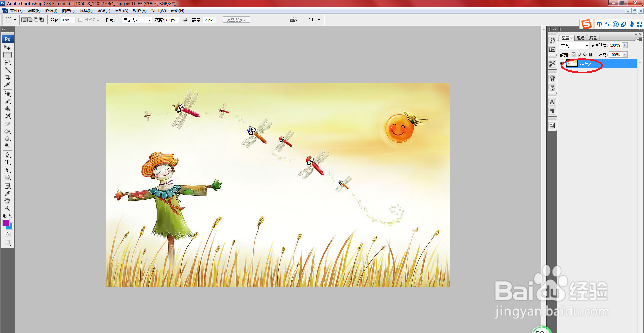Image resolution: width=644 pixels, height=333 pixels.
Task: Select the Zoom tool
Action: coord(7,208)
